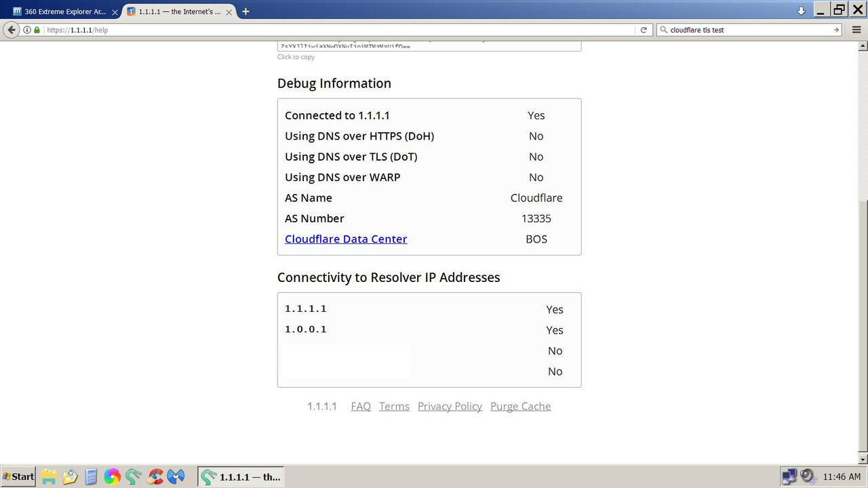Open the hamburger browser menu
The height and width of the screenshot is (488, 868).
tap(856, 30)
